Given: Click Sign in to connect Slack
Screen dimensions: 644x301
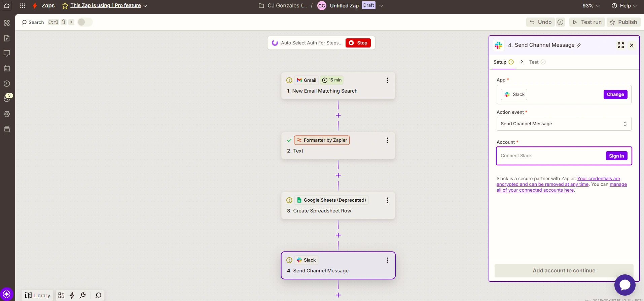Looking at the screenshot, I should coord(616,156).
